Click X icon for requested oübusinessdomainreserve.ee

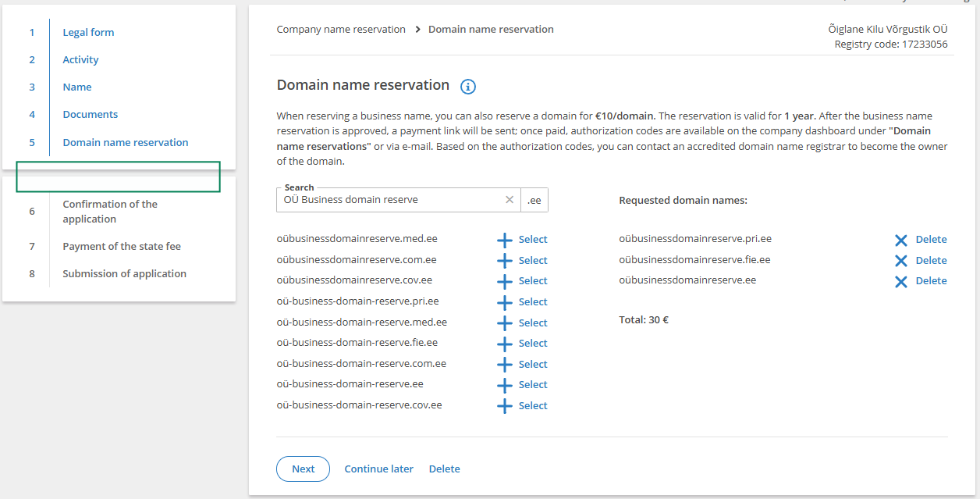click(x=901, y=281)
